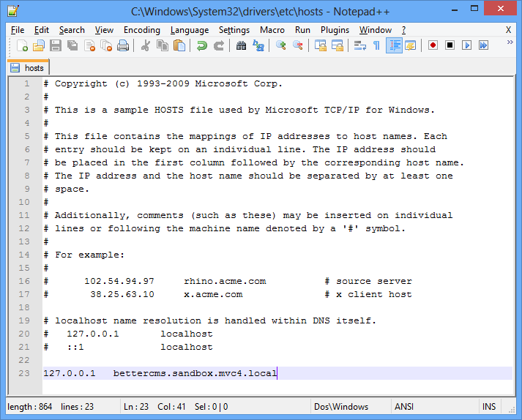Viewport: 522px width, 420px height.
Task: Open the Edit menu
Action: [42, 30]
